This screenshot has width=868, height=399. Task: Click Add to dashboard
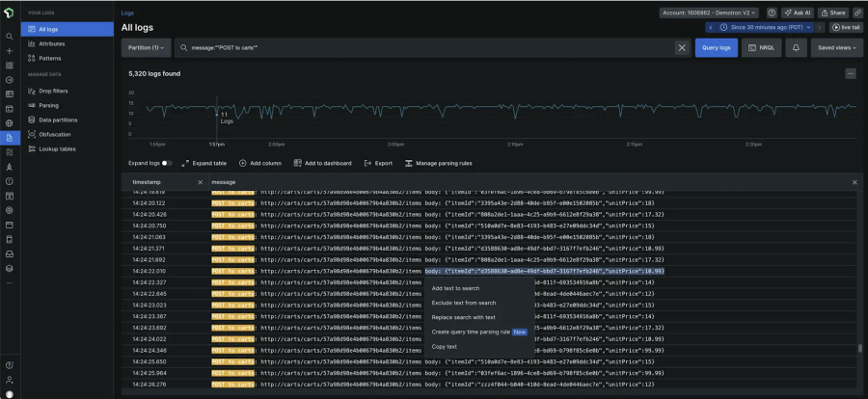click(x=322, y=163)
